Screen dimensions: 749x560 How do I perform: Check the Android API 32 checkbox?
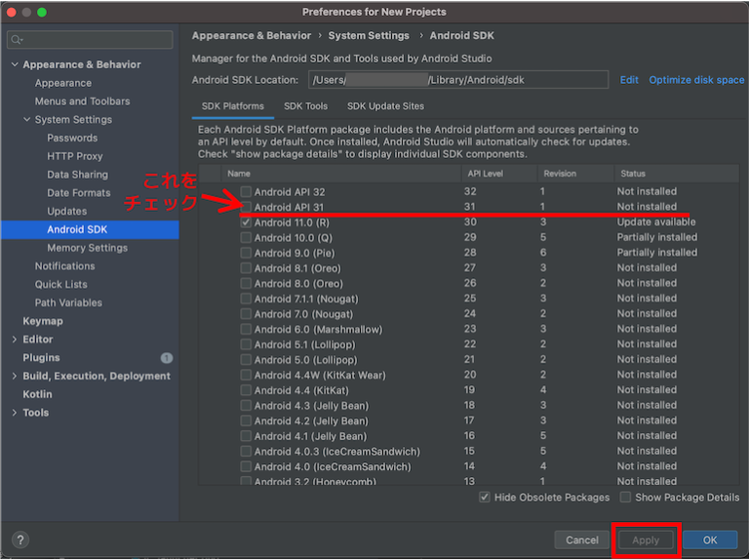click(x=247, y=191)
